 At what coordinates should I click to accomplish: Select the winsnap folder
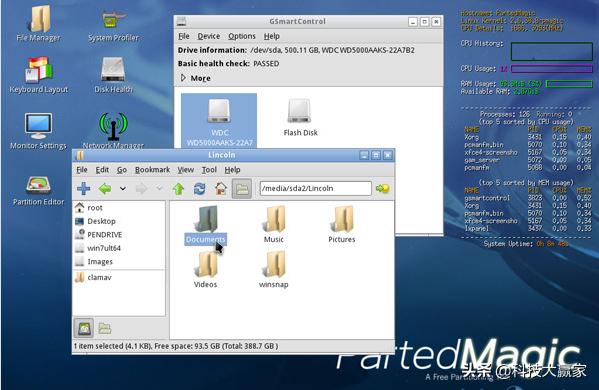[274, 270]
